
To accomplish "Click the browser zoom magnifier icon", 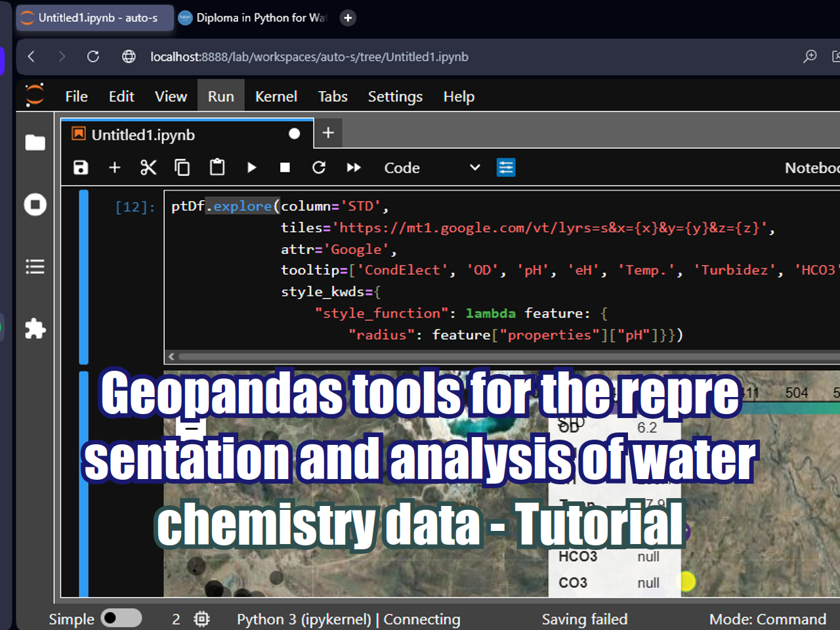I will click(x=810, y=56).
